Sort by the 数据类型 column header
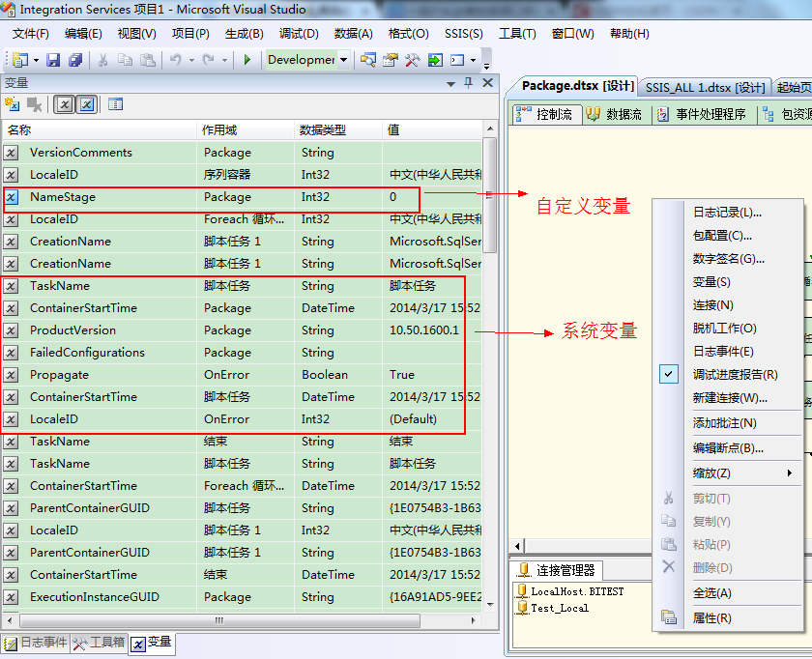The height and width of the screenshot is (659, 812). coord(338,129)
